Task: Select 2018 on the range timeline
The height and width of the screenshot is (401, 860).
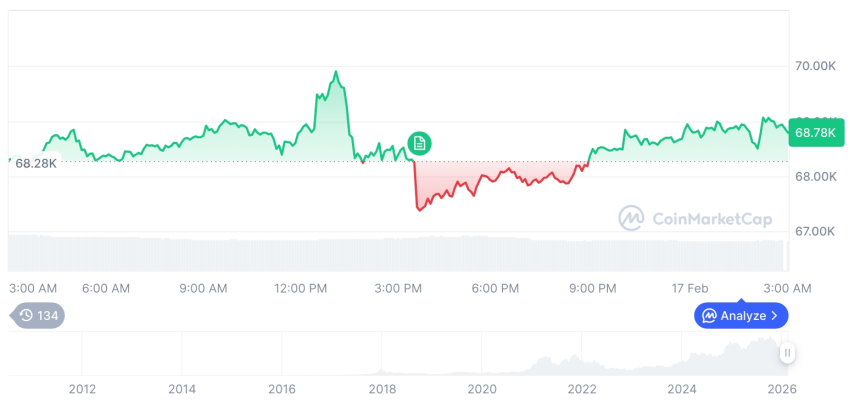Action: click(382, 388)
